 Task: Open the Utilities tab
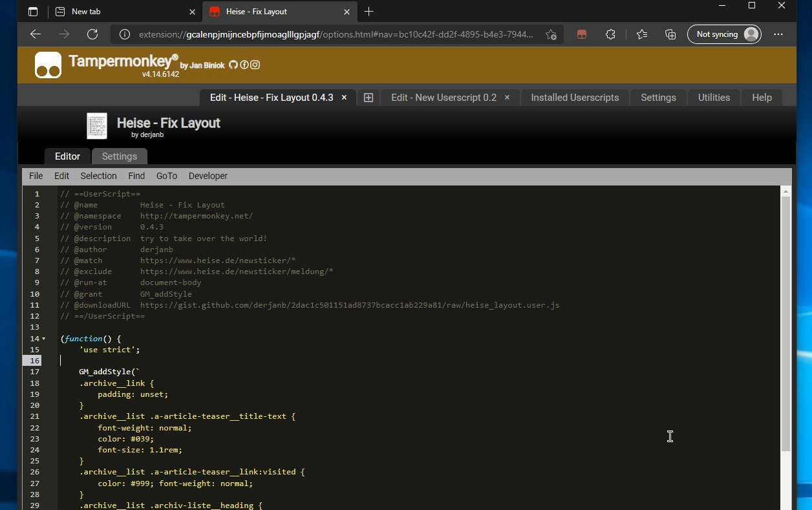point(714,98)
